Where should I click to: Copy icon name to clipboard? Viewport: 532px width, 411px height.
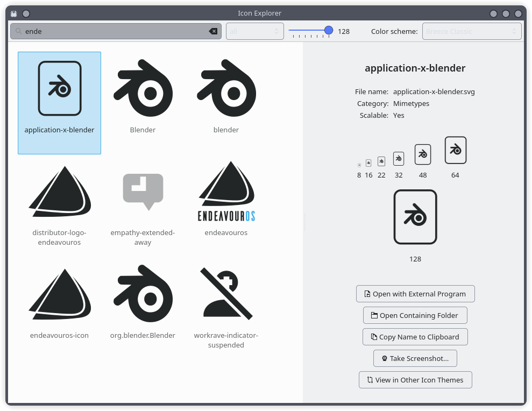tap(415, 337)
